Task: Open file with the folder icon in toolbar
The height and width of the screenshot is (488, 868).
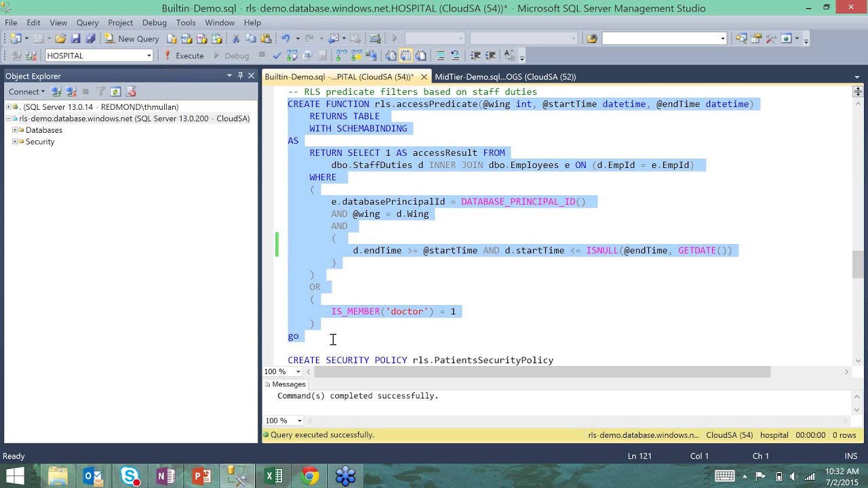Action: coord(60,39)
